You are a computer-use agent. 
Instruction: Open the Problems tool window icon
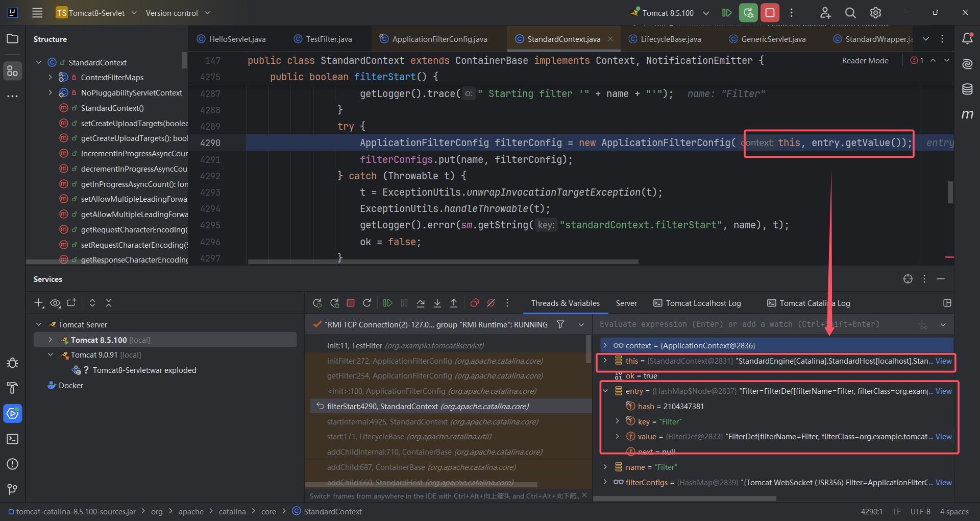pos(12,464)
